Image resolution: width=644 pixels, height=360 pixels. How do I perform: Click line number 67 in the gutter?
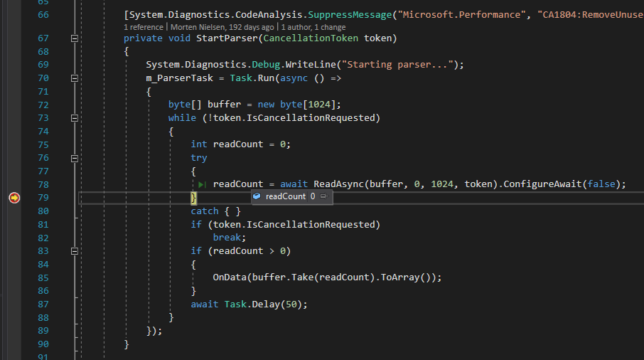pyautogui.click(x=43, y=38)
